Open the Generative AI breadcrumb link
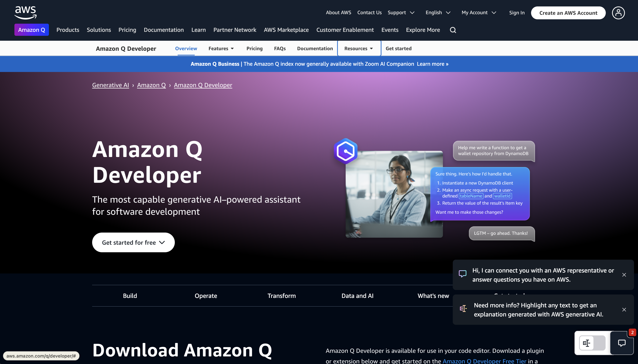The image size is (638, 364). 111,85
